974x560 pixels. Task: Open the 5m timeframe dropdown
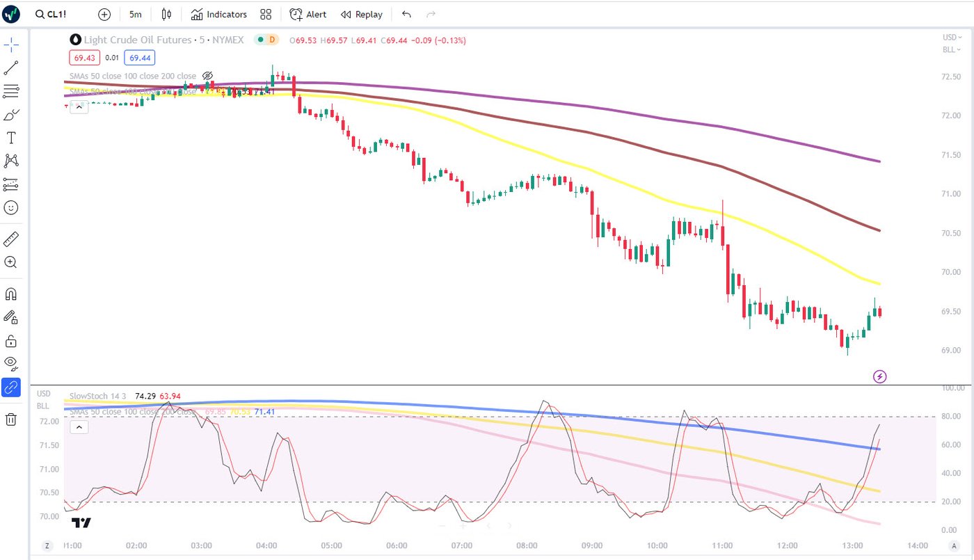coord(136,14)
